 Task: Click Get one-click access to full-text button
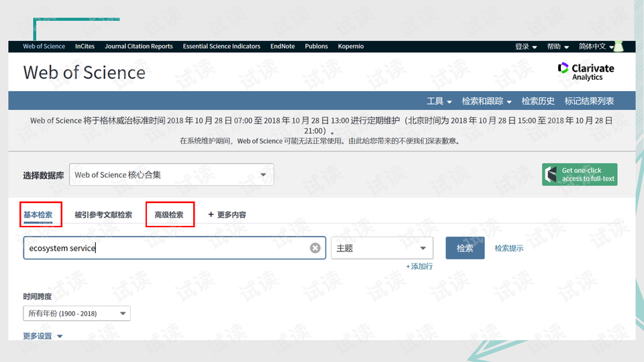pos(580,174)
